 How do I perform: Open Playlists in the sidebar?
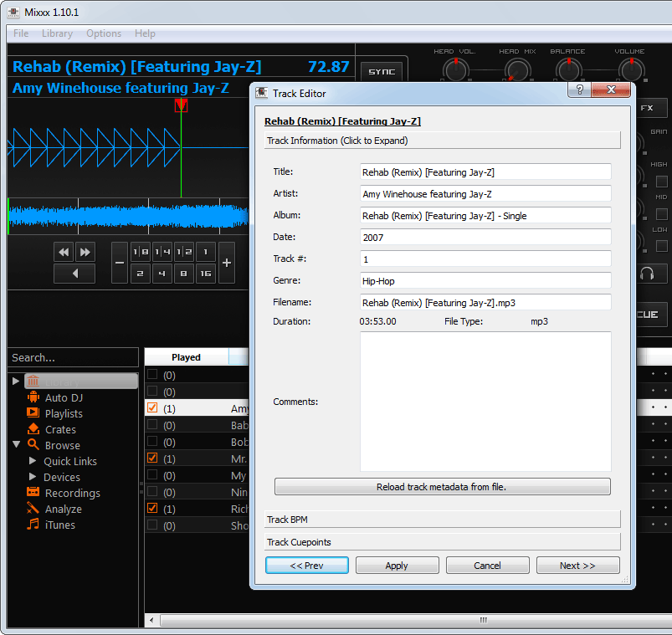point(64,414)
